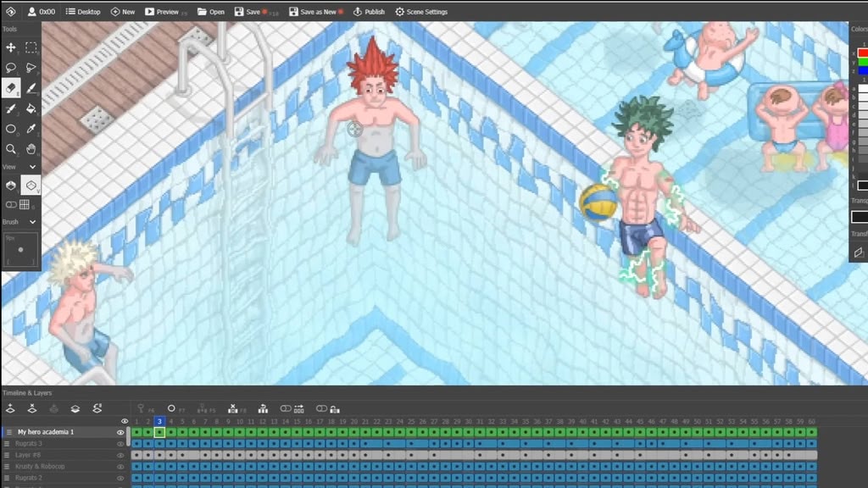Select frame 1 of My hero academia 1
The width and height of the screenshot is (868, 488).
coord(136,432)
